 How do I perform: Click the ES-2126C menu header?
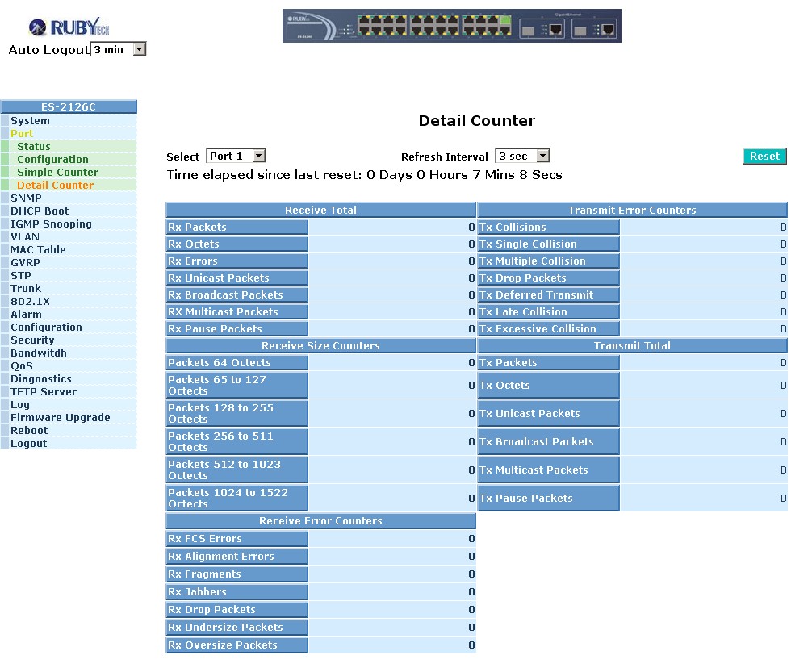69,107
